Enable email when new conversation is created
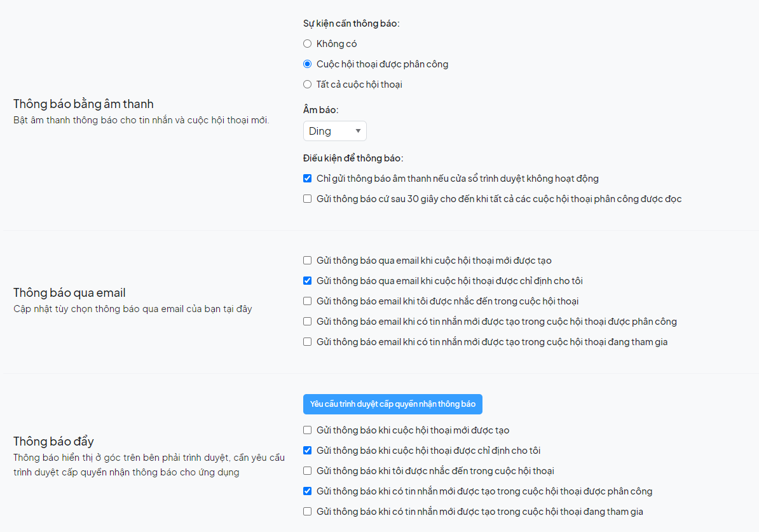759x532 pixels. (308, 261)
